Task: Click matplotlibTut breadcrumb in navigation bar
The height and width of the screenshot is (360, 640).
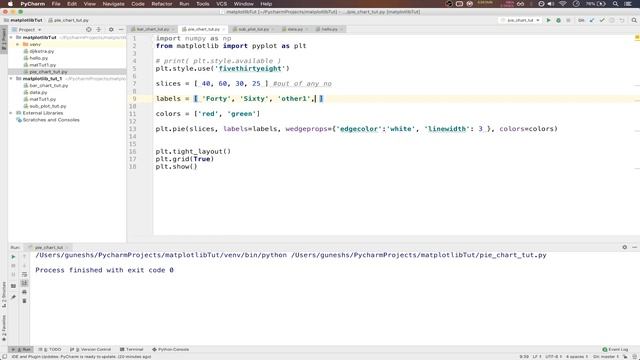Action: point(23,20)
